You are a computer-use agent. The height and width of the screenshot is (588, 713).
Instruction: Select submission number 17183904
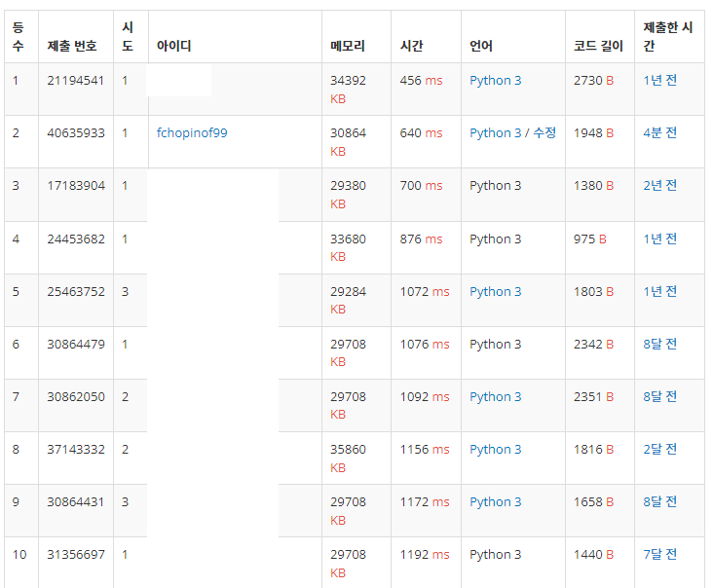point(76,185)
